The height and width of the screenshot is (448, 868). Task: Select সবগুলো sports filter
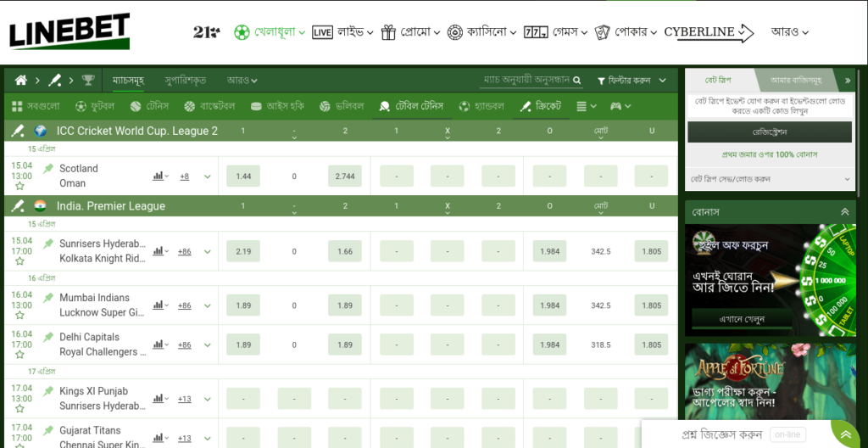point(36,106)
